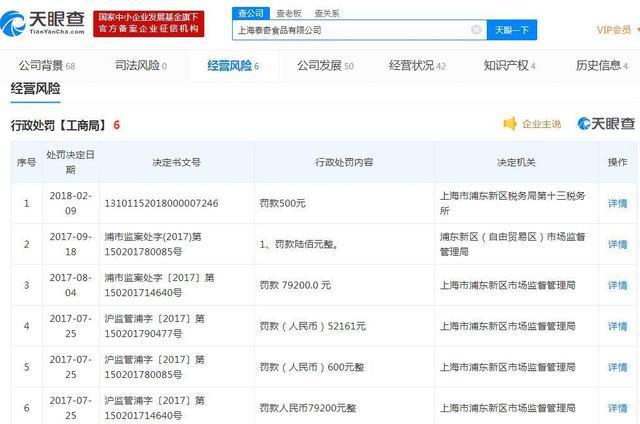The height and width of the screenshot is (424, 640).
Task: Click the 企业主说 link
Action: (x=542, y=124)
